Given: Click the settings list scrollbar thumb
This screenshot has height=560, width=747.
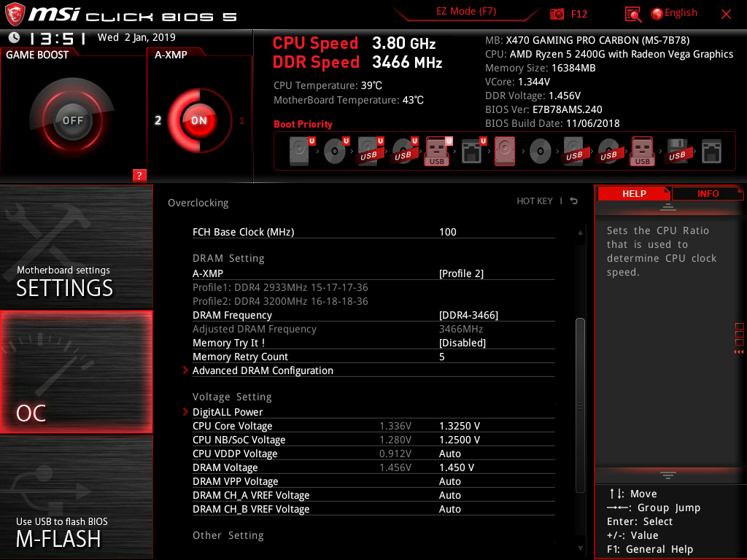Looking at the screenshot, I should click(580, 405).
